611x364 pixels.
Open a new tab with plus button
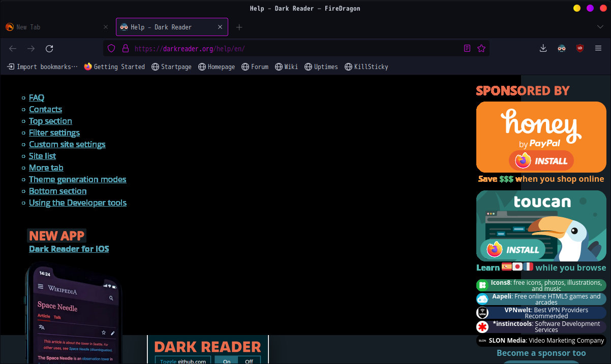(239, 27)
